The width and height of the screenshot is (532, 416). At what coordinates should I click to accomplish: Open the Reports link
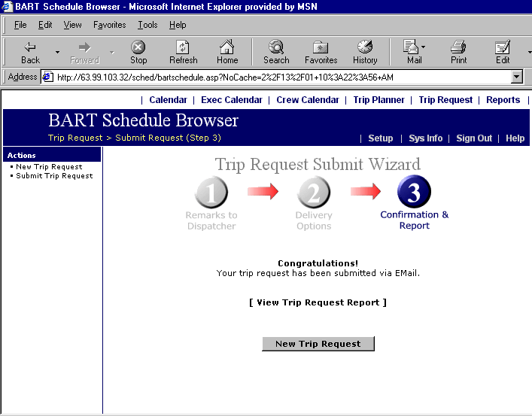point(503,100)
